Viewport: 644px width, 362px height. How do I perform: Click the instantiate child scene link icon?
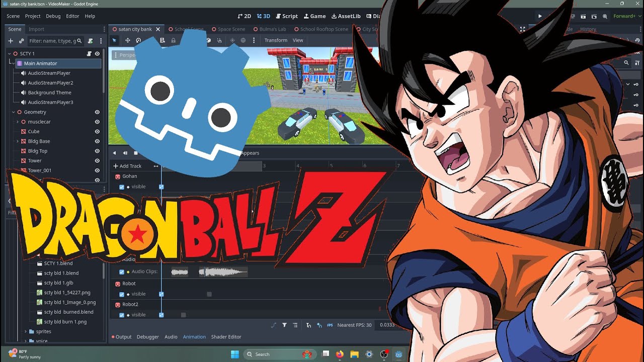[x=21, y=41]
